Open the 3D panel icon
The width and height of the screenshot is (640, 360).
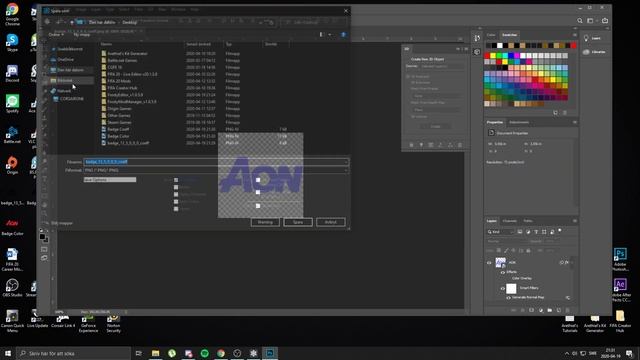[477, 52]
